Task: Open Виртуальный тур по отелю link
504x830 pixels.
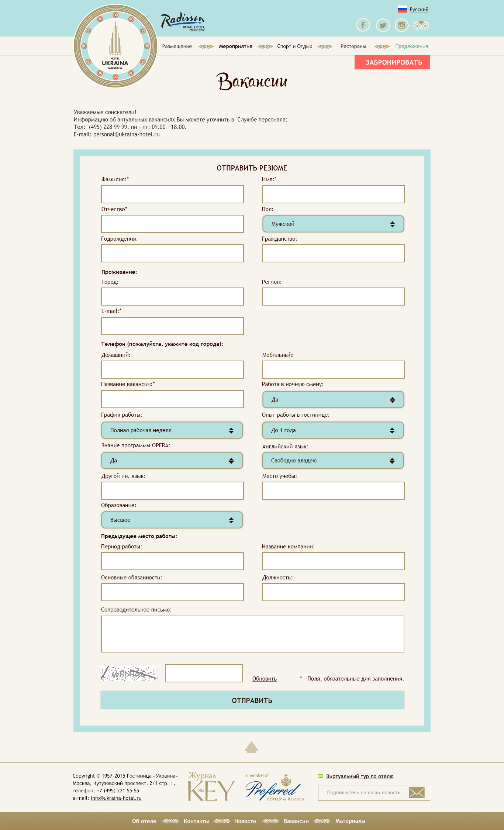Action: tap(360, 776)
